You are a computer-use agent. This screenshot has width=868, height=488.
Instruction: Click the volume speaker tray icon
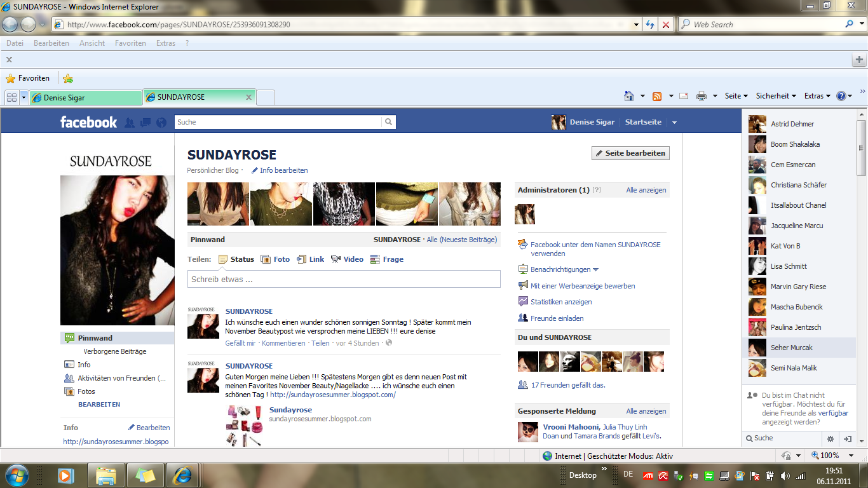pos(785,476)
